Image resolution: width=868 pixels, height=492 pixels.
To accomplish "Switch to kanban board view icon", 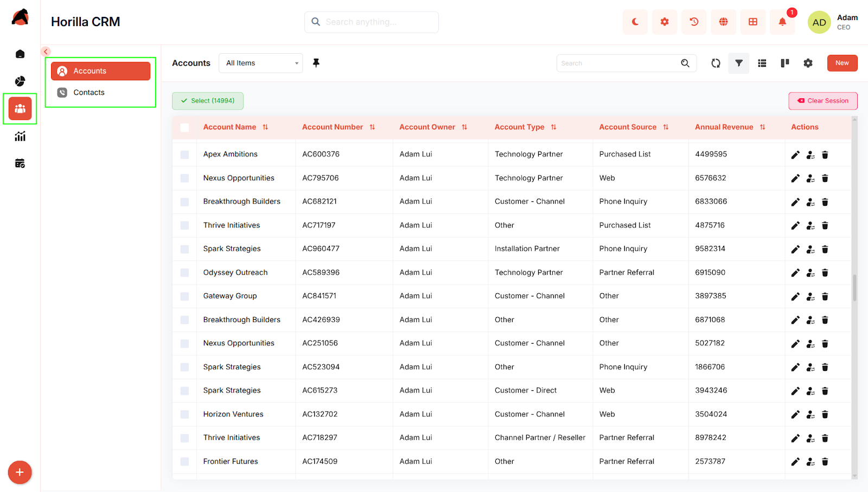I will coord(784,64).
